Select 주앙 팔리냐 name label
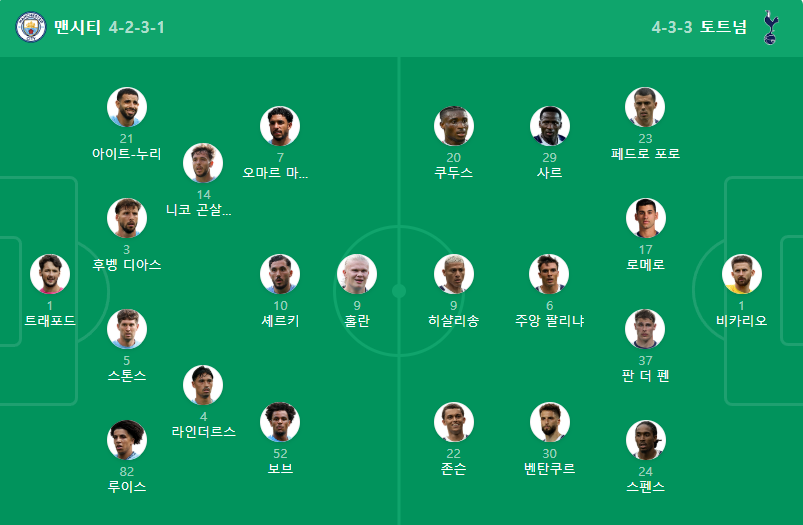The width and height of the screenshot is (803, 525). pyautogui.click(x=550, y=321)
